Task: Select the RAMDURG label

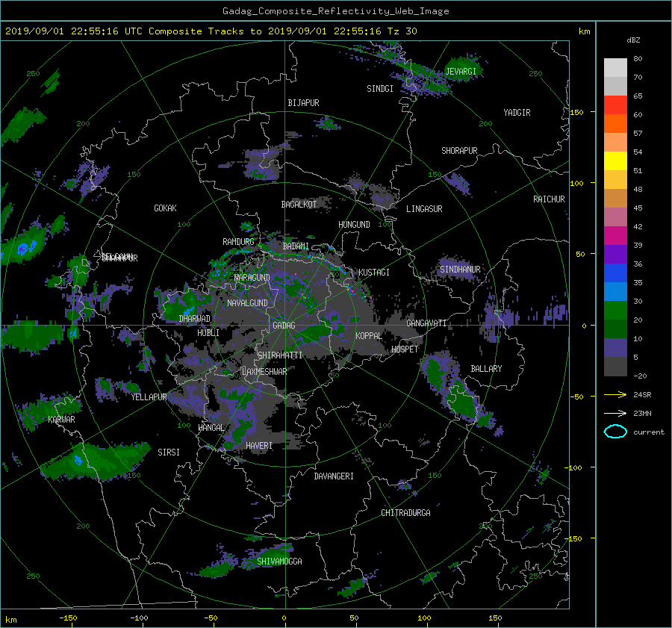Action: tap(238, 242)
